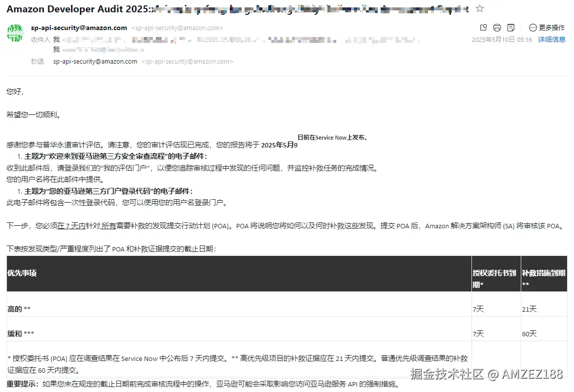
Task: Star this Amazon Developer Audit email
Action: [x=479, y=8]
